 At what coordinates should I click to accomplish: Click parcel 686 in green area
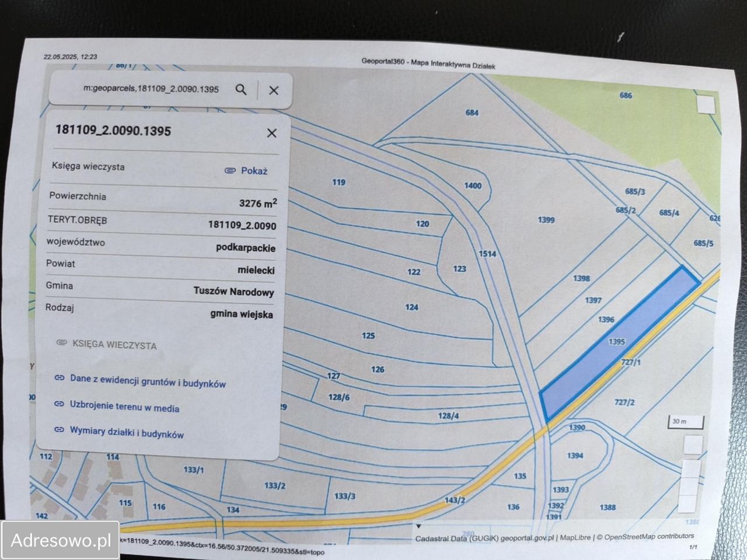626,95
